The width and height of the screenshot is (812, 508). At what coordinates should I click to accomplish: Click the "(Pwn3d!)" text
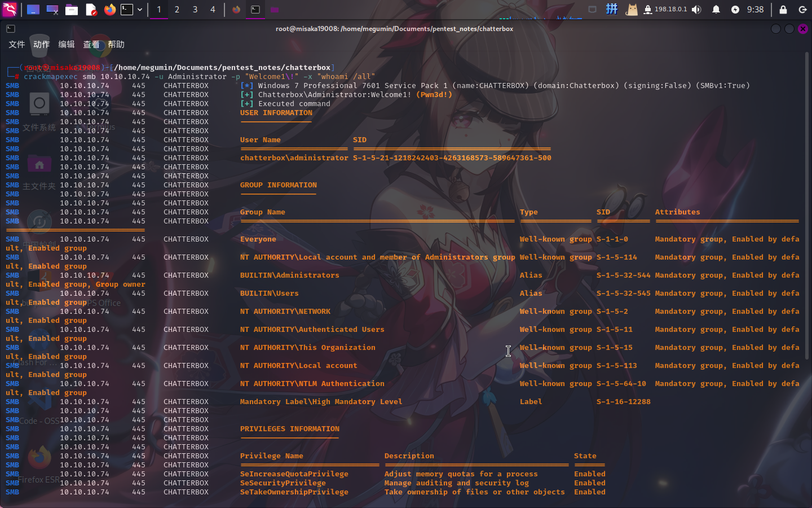point(434,95)
